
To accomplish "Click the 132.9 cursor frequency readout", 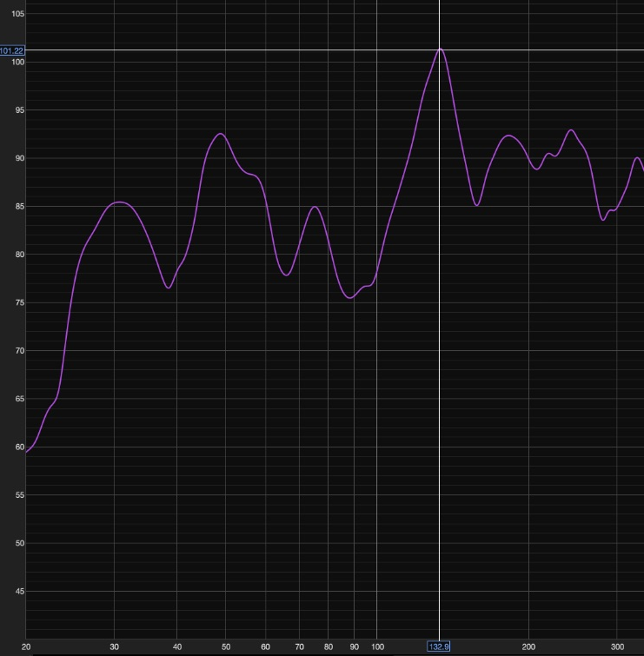I will click(x=439, y=647).
